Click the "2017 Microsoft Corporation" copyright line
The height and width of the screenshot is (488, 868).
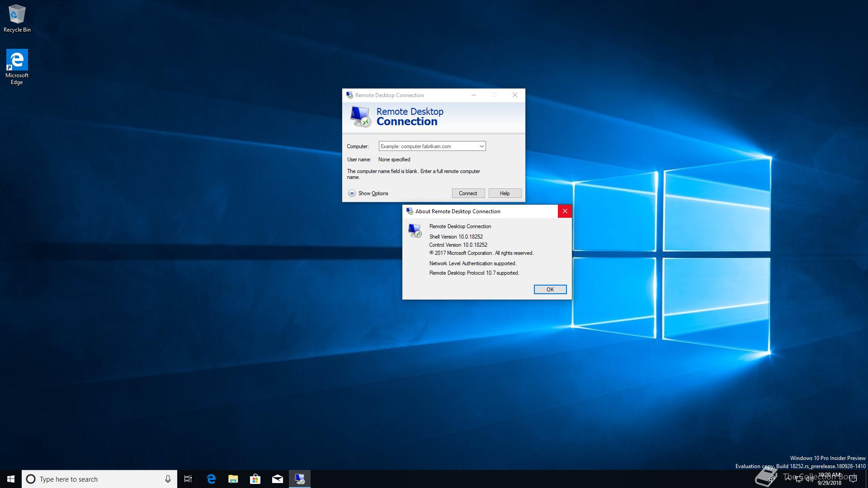click(x=481, y=253)
